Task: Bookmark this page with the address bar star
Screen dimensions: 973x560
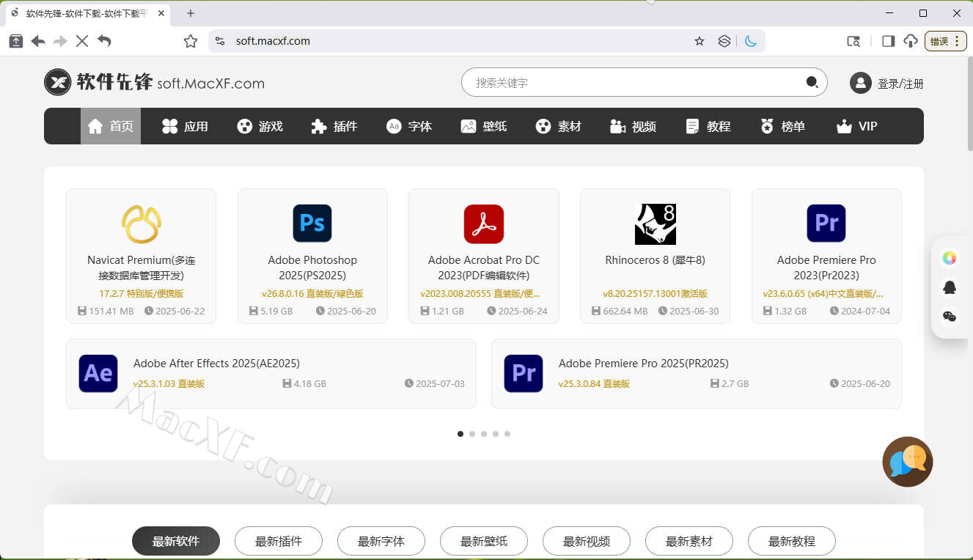Action: (x=700, y=41)
